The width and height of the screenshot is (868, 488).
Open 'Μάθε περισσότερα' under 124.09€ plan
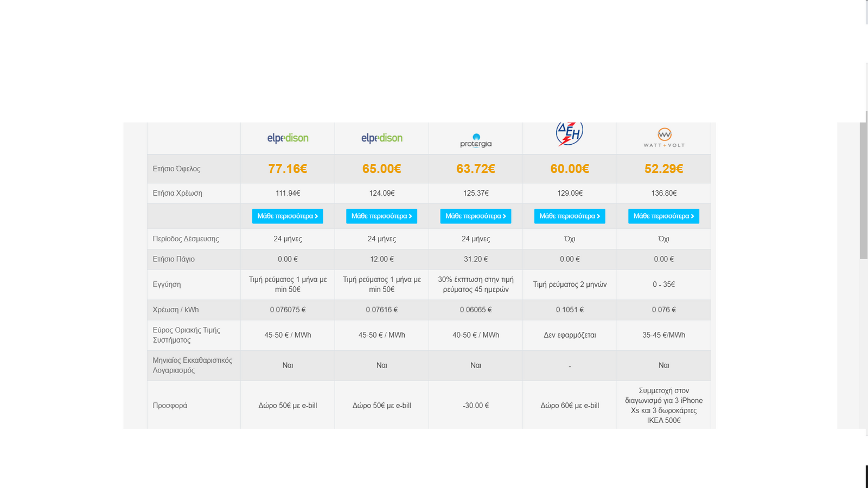[382, 216]
